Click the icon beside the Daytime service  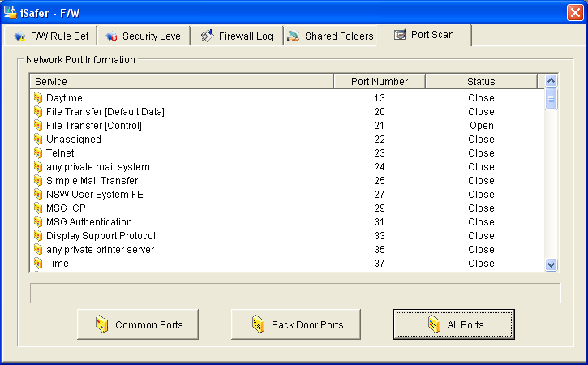pyautogui.click(x=38, y=98)
